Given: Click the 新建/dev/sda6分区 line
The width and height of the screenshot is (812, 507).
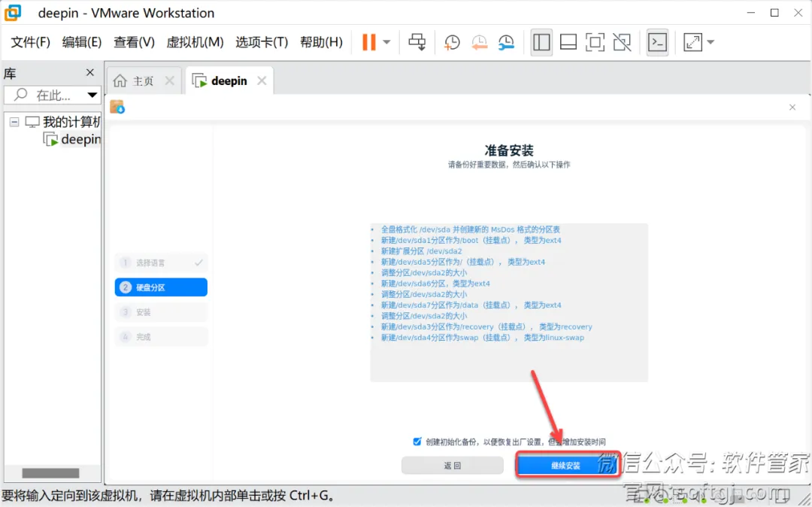Looking at the screenshot, I should pyautogui.click(x=435, y=284).
